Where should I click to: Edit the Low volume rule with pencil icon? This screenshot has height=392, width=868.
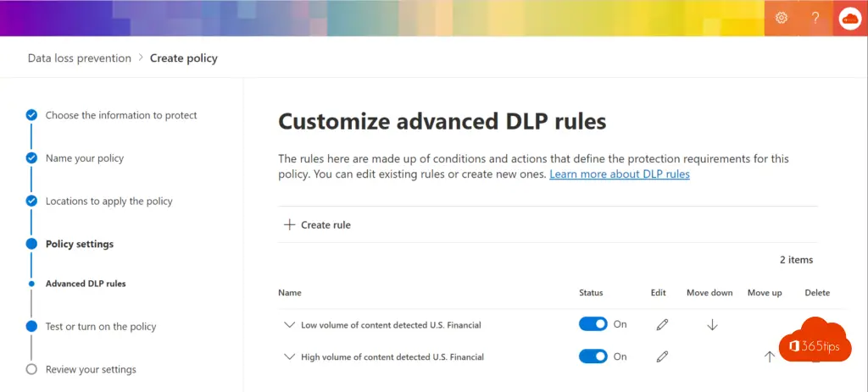tap(662, 324)
